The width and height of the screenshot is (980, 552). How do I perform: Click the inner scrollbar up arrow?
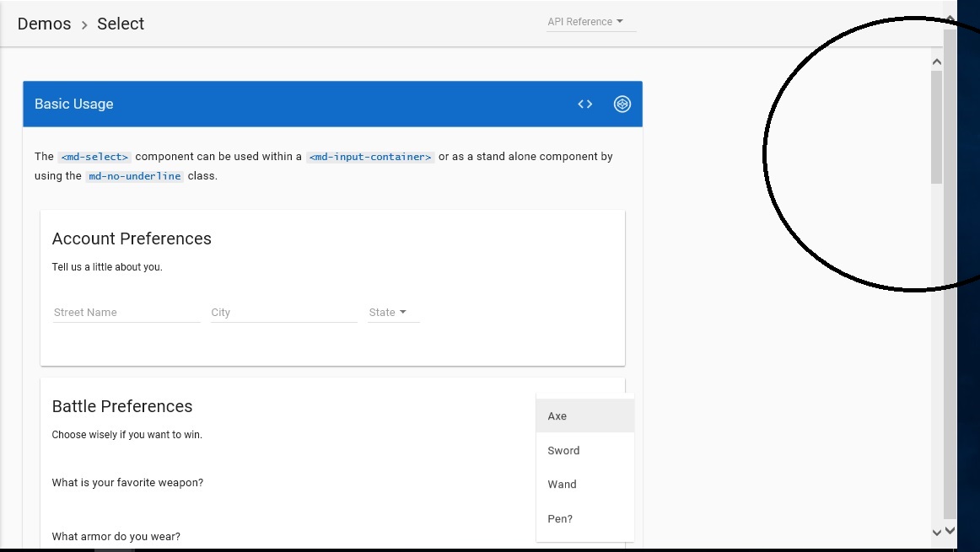pos(936,62)
